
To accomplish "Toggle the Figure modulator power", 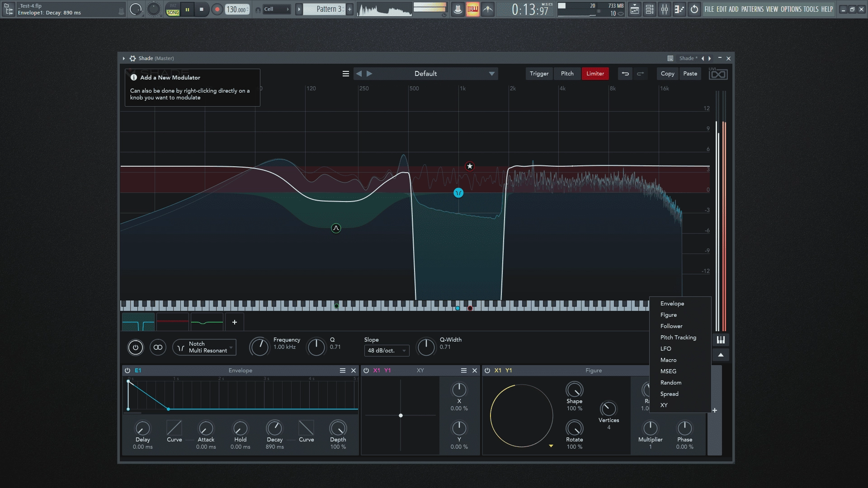I will pos(487,371).
